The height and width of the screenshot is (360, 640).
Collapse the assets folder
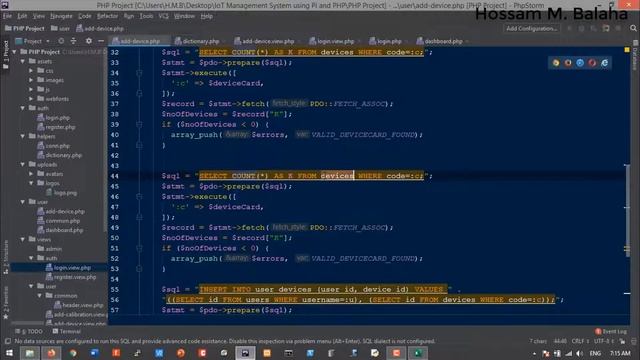(x=23, y=61)
